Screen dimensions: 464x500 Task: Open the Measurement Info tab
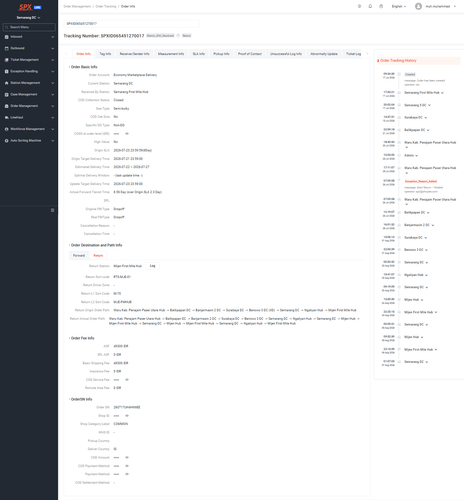coord(171,54)
